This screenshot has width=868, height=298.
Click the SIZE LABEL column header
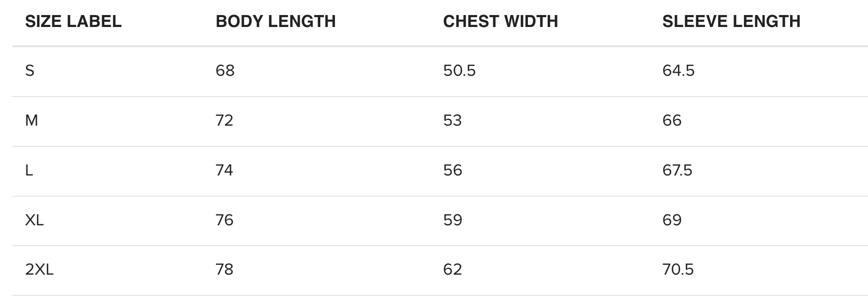[73, 21]
